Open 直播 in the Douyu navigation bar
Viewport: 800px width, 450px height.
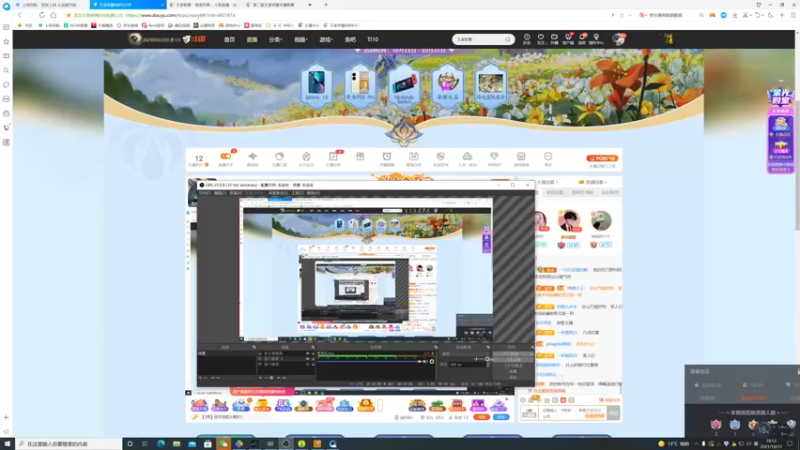click(x=252, y=39)
